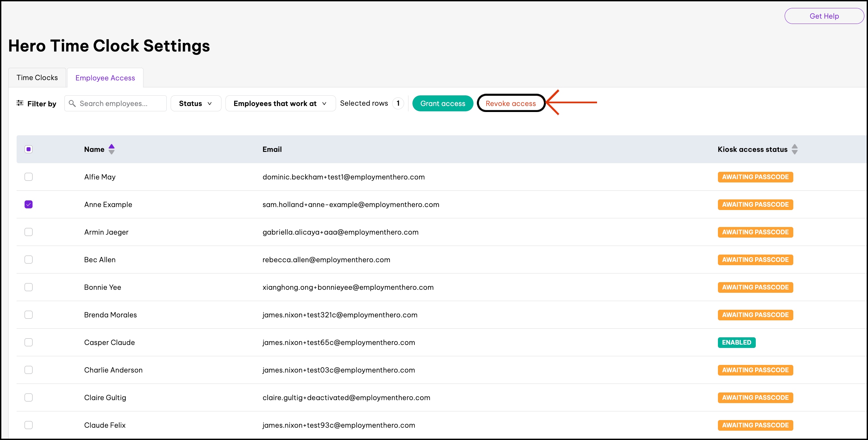The width and height of the screenshot is (868, 440).
Task: Open the Status filter dropdown
Action: [x=196, y=103]
